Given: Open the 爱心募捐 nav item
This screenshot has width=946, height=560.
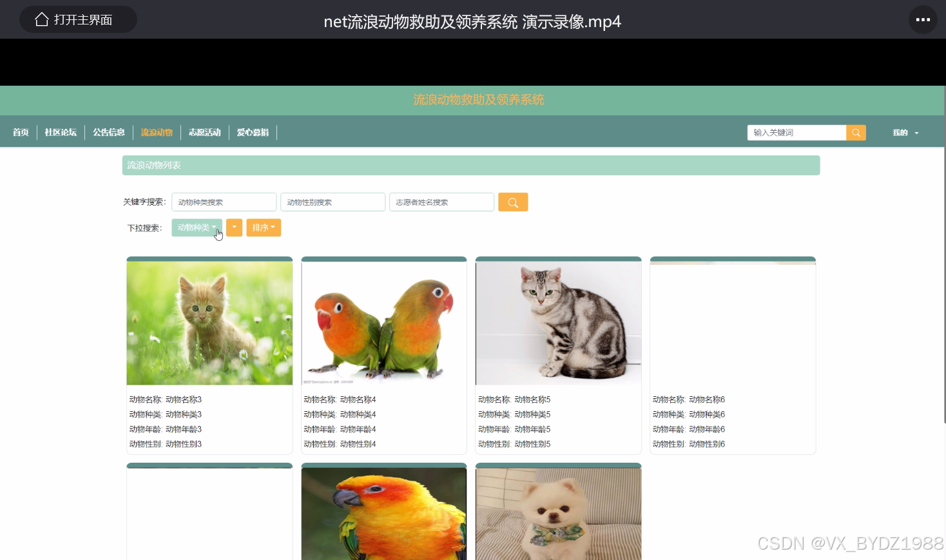Looking at the screenshot, I should tap(253, 132).
